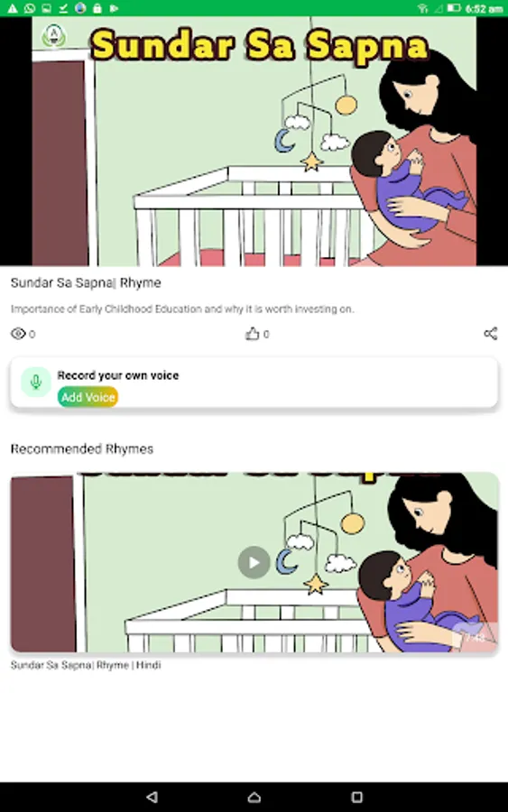The height and width of the screenshot is (812, 508).
Task: Select the 'Sundar Sa Sapna| Rhyme' title text
Action: [x=86, y=282]
